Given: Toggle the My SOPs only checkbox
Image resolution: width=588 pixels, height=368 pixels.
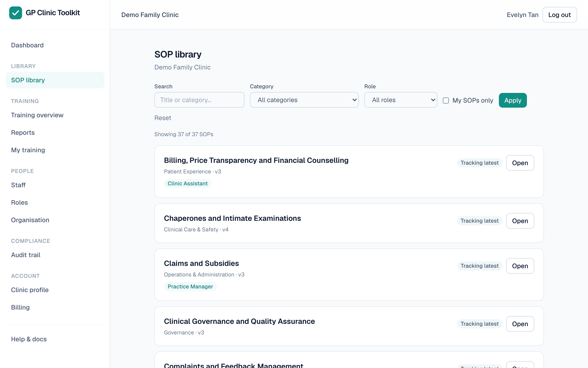Looking at the screenshot, I should (446, 101).
